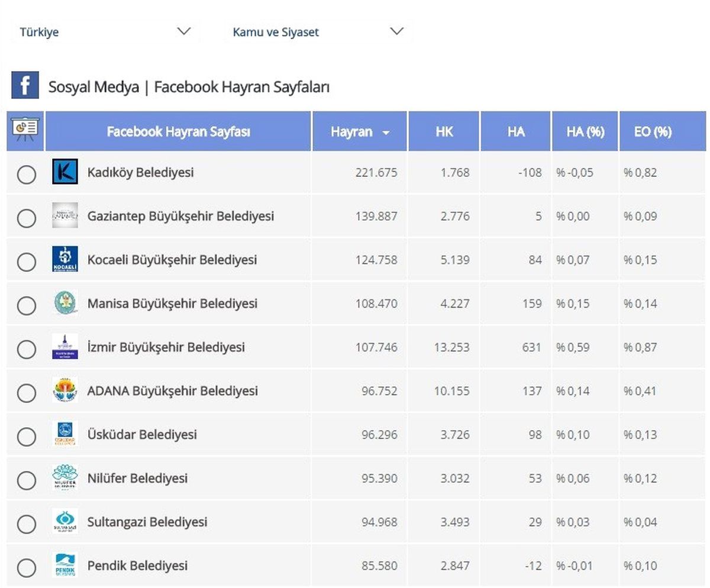The height and width of the screenshot is (588, 710).
Task: Open Sultangazi Belediyesi page link
Action: pos(147,522)
